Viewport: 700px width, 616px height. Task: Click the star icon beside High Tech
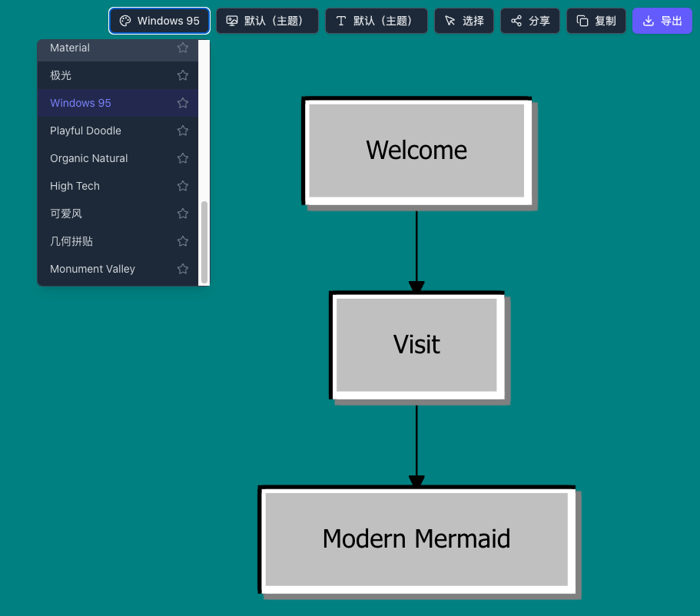[x=182, y=186]
